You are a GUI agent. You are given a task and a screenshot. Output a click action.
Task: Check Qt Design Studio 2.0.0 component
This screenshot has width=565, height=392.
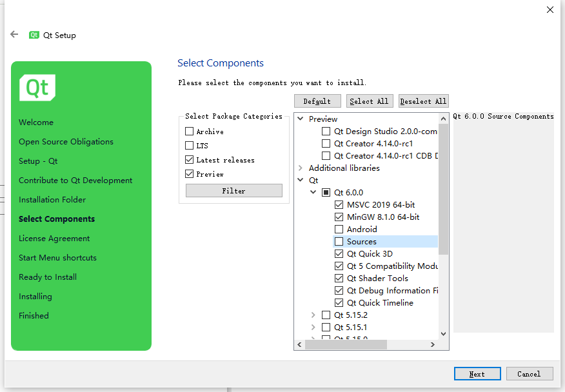tap(326, 131)
